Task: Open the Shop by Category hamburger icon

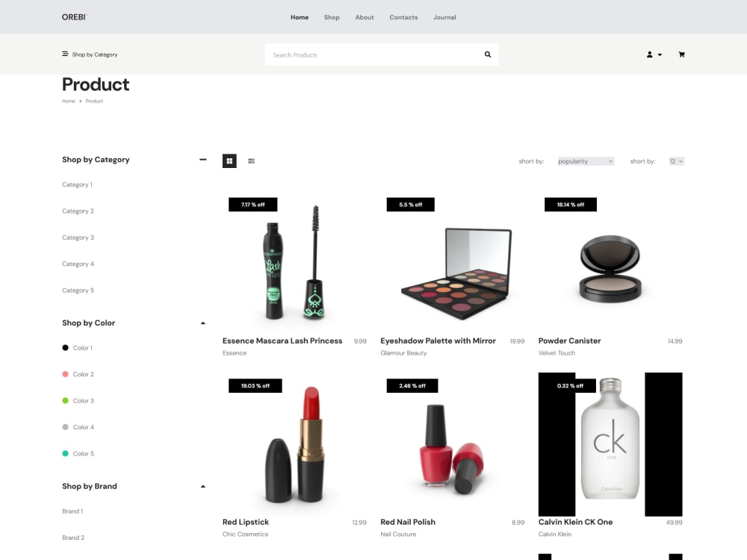Action: (x=64, y=54)
